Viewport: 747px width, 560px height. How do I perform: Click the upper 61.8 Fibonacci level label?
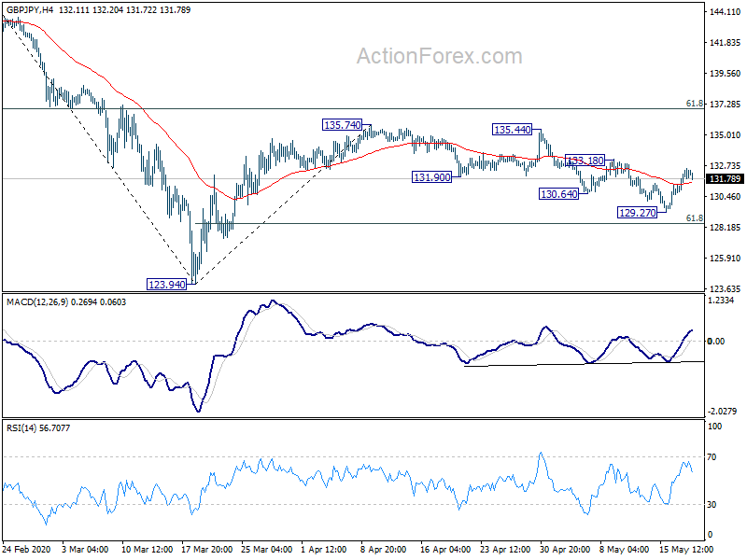click(694, 104)
